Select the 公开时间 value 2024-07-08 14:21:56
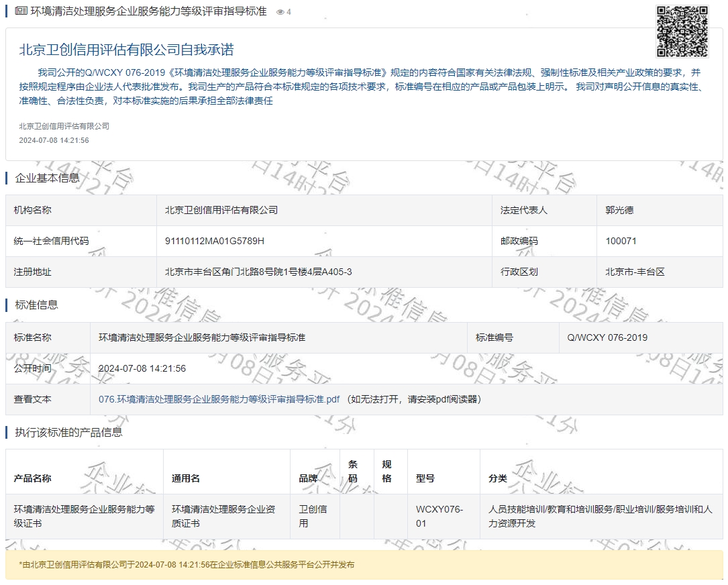 tap(142, 368)
